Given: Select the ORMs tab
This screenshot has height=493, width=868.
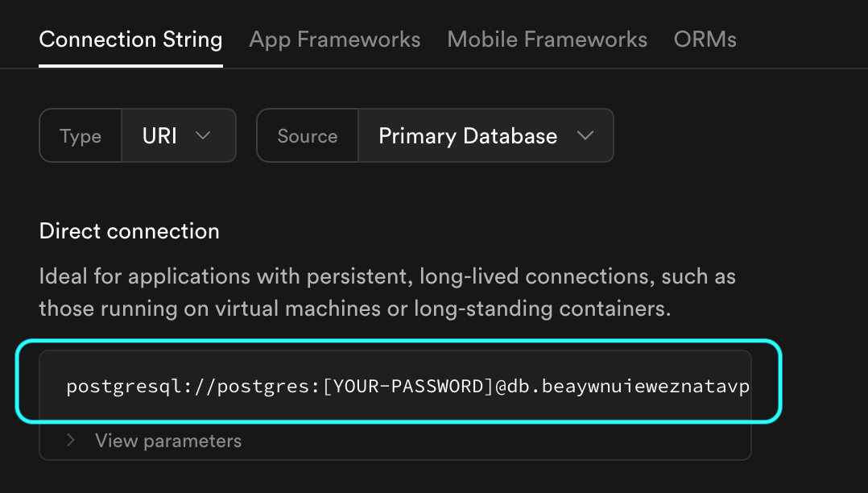Looking at the screenshot, I should [705, 39].
